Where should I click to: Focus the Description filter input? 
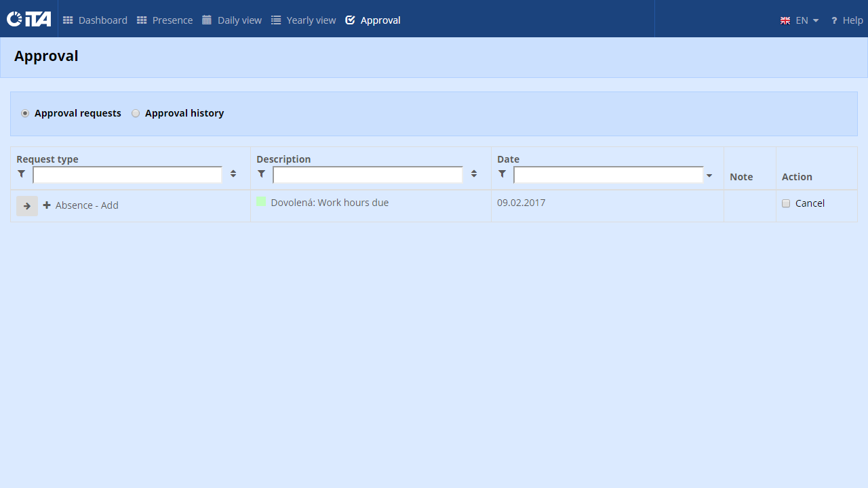(368, 175)
